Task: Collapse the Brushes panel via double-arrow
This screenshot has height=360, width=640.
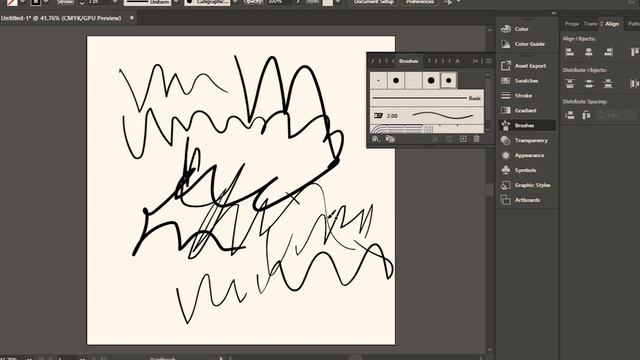Action: point(475,61)
